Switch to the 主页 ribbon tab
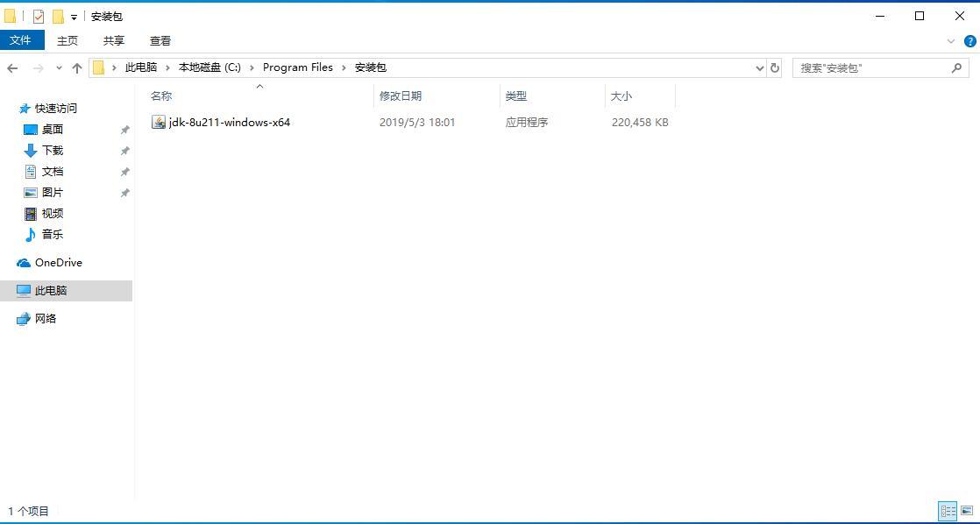Screen dimensions: 980x524 [x=67, y=40]
